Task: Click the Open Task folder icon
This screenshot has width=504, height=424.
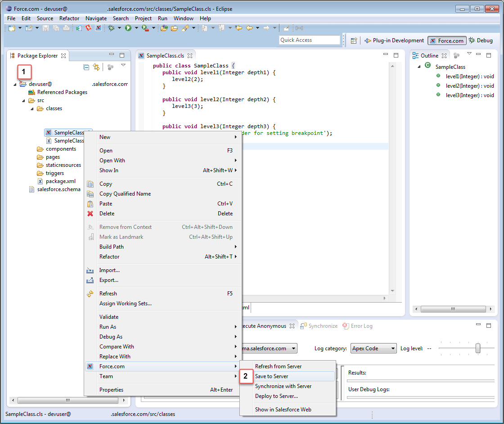Action: [174, 28]
